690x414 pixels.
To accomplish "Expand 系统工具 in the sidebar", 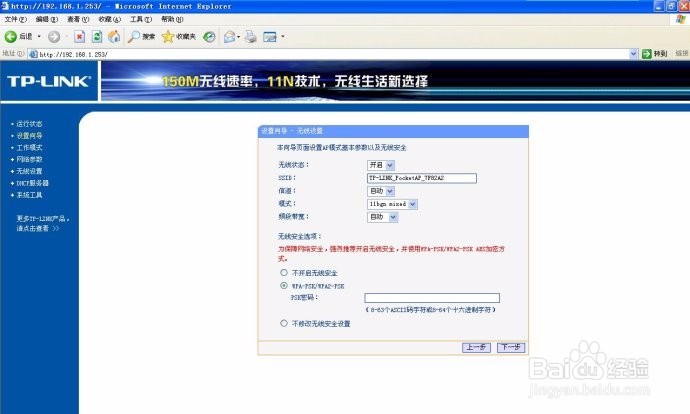I will pos(29,195).
